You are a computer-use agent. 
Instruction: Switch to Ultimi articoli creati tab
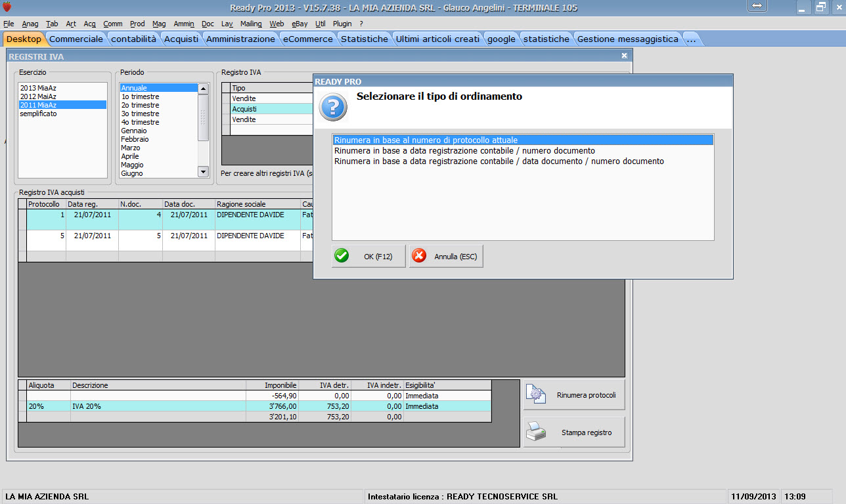point(437,39)
